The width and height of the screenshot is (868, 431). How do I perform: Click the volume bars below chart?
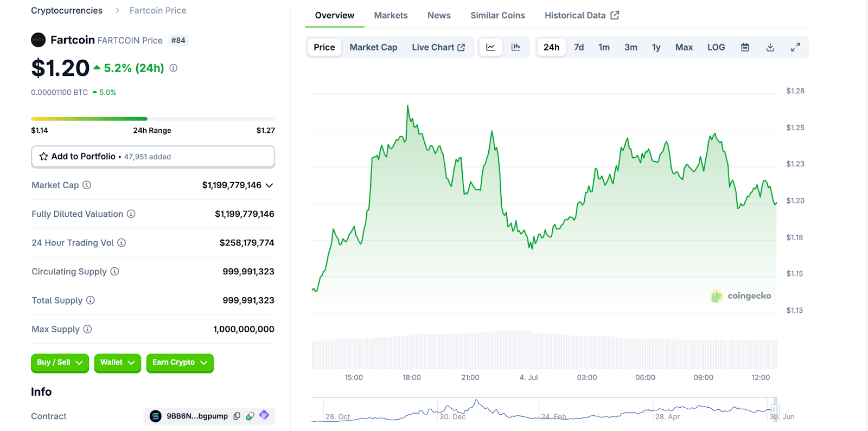544,350
